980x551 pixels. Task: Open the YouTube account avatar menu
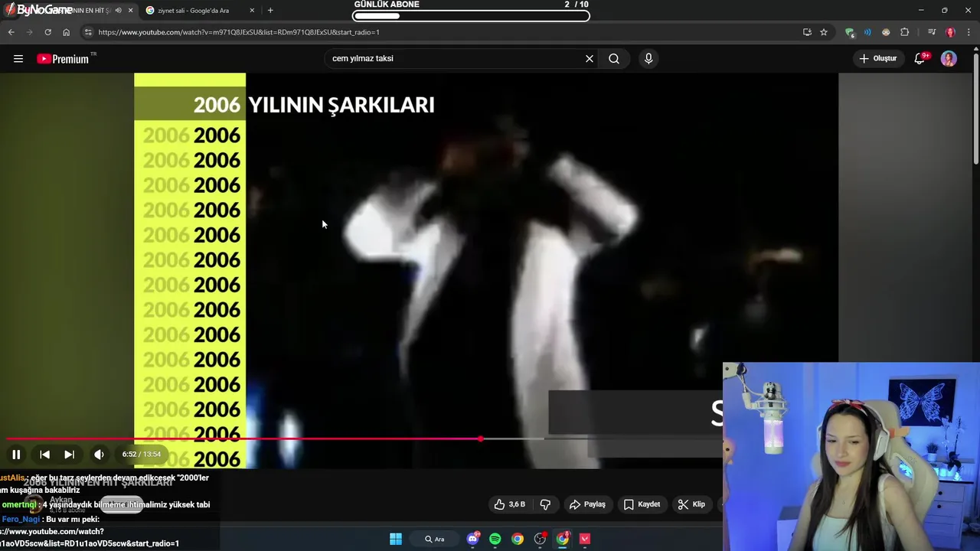tap(949, 59)
